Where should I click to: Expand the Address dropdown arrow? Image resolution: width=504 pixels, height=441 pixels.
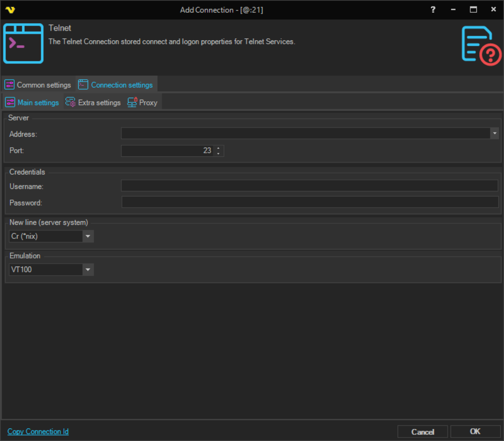(494, 133)
